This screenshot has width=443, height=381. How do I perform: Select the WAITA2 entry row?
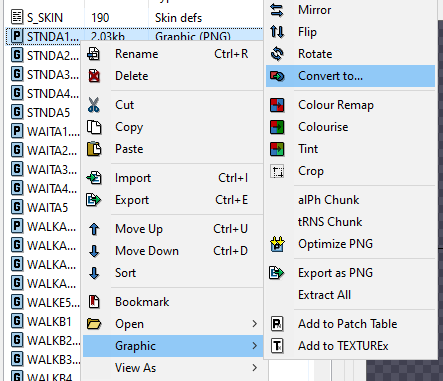[x=43, y=151]
